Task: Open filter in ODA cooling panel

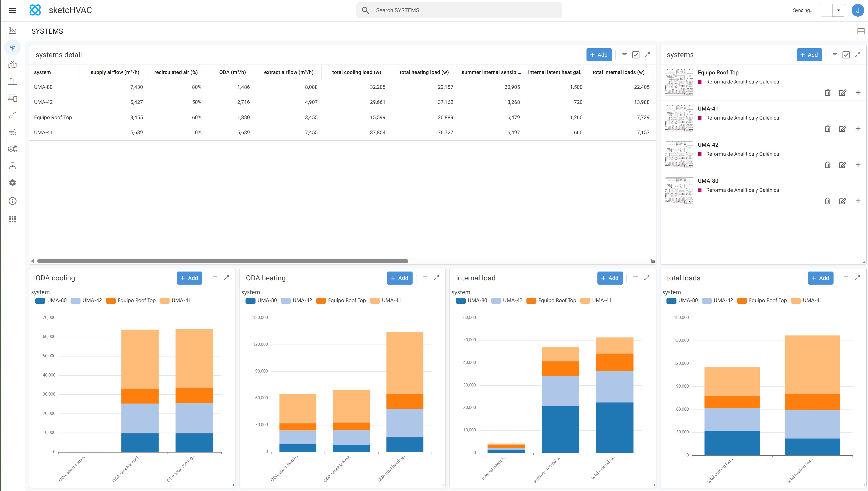Action: coord(215,278)
